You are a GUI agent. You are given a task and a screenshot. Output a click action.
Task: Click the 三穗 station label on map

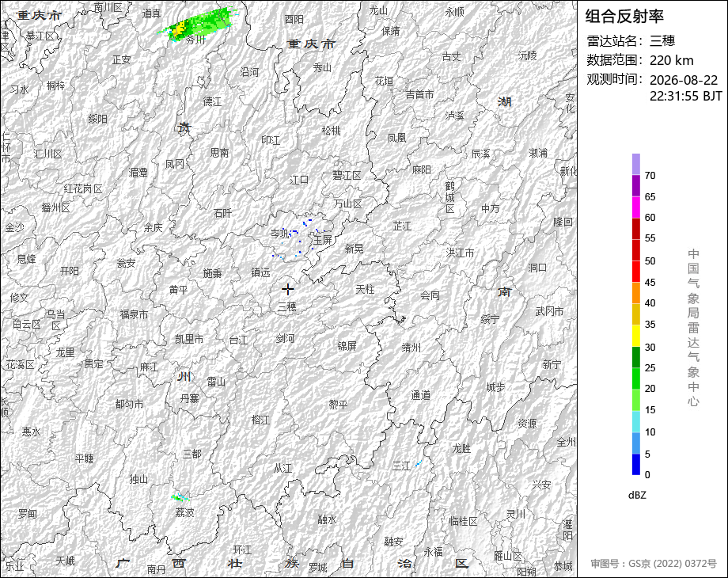pyautogui.click(x=287, y=306)
